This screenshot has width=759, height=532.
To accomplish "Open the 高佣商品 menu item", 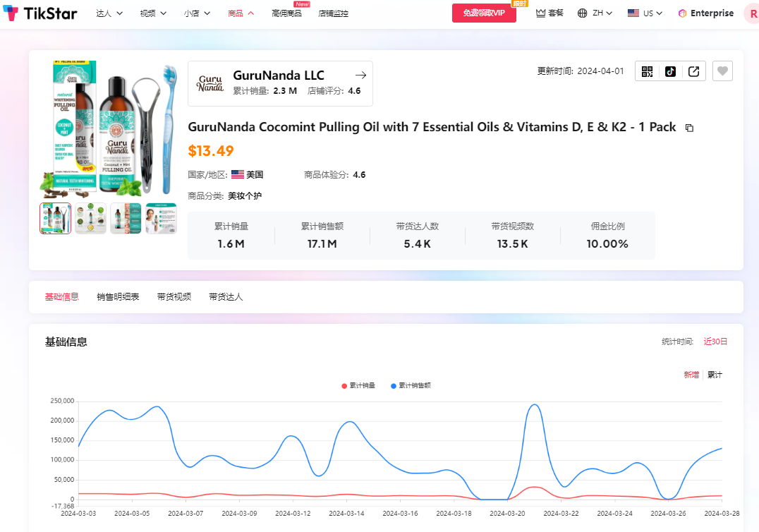I will 286,13.
